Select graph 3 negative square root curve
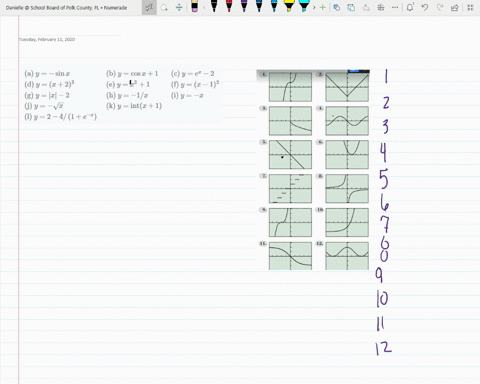The width and height of the screenshot is (480, 384). click(x=290, y=121)
